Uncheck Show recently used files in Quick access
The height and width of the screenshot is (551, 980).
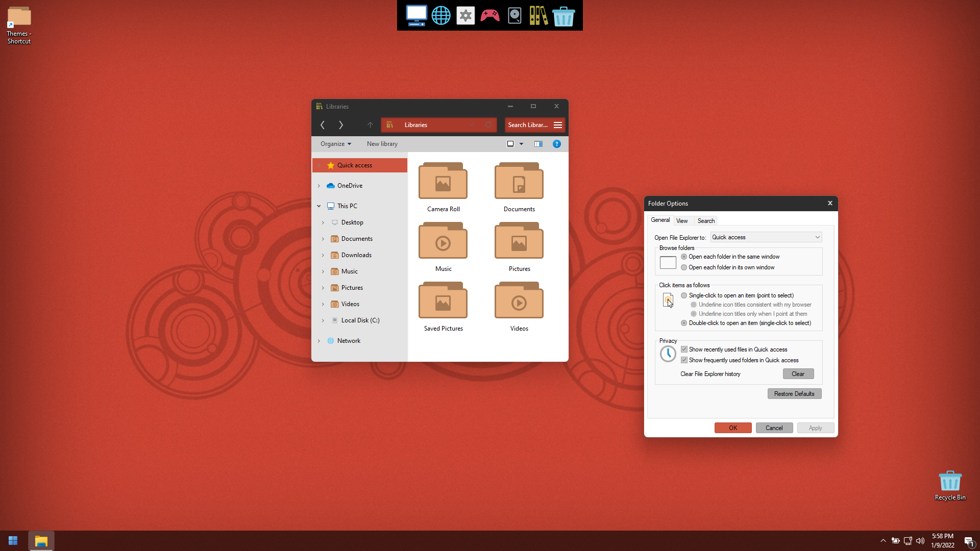(684, 349)
